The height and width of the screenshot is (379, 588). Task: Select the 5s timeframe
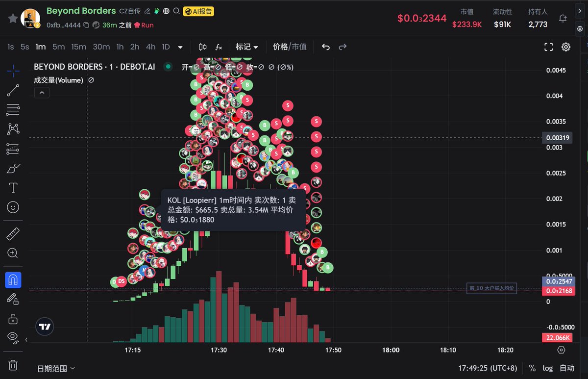pos(24,47)
